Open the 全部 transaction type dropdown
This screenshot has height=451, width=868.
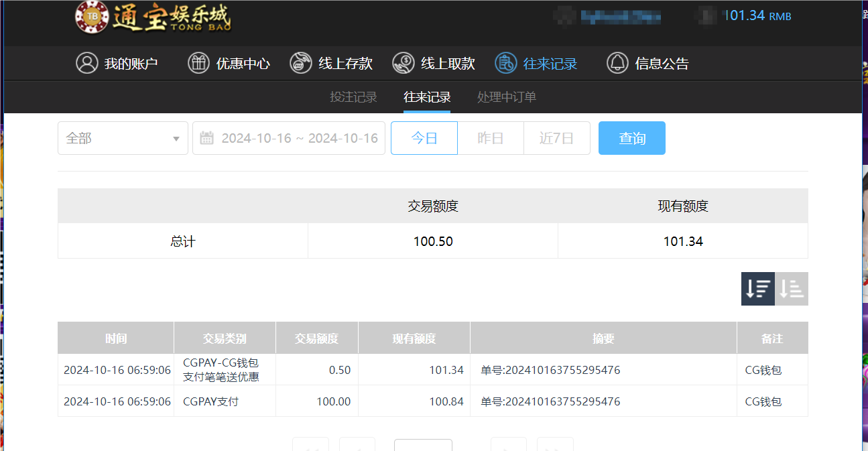pyautogui.click(x=123, y=138)
